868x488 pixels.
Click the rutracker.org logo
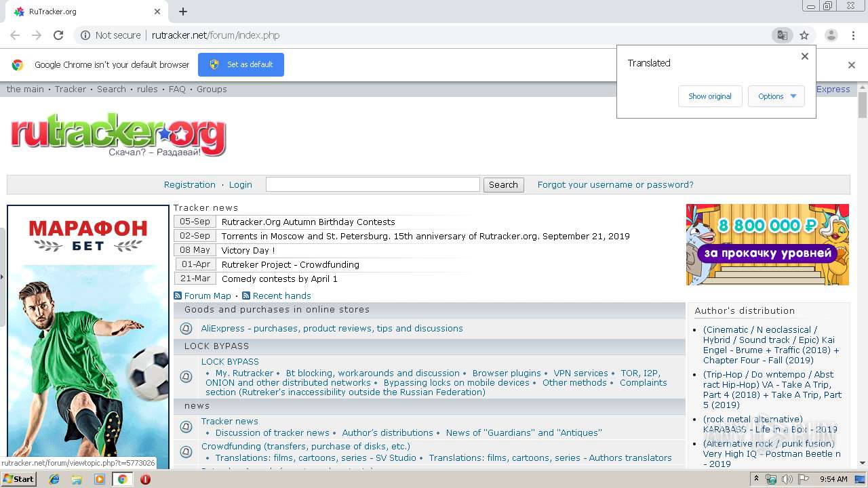[118, 135]
